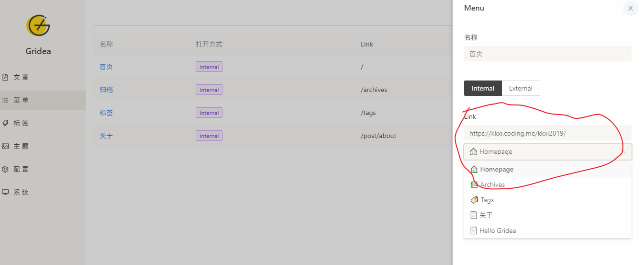This screenshot has width=644, height=265.
Task: Click the Gridea logo icon
Action: click(x=38, y=25)
